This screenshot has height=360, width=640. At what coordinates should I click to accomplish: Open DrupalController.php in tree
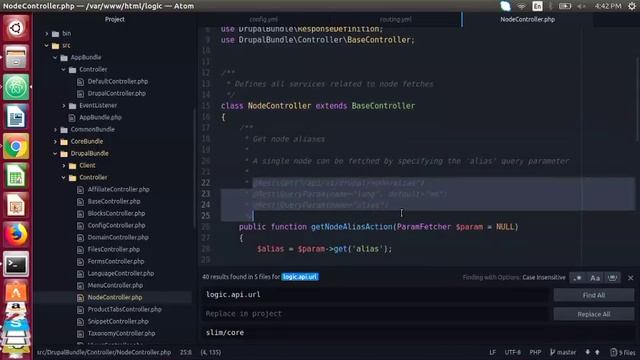coord(116,93)
